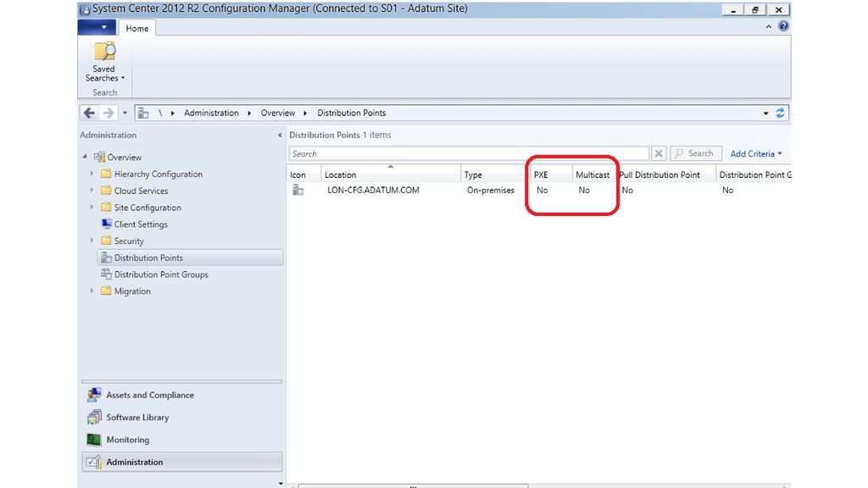Click into the Search input field
Image resolution: width=868 pixels, height=488 pixels.
pos(468,154)
